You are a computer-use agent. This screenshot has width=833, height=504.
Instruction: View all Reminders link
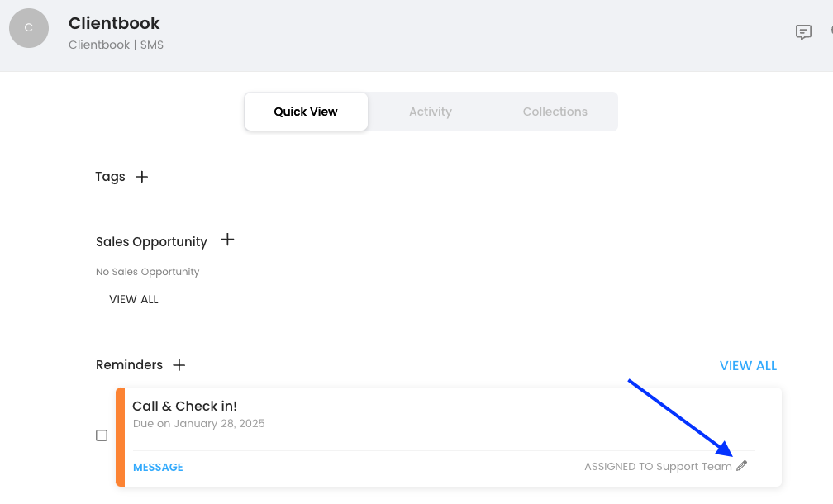(x=748, y=366)
